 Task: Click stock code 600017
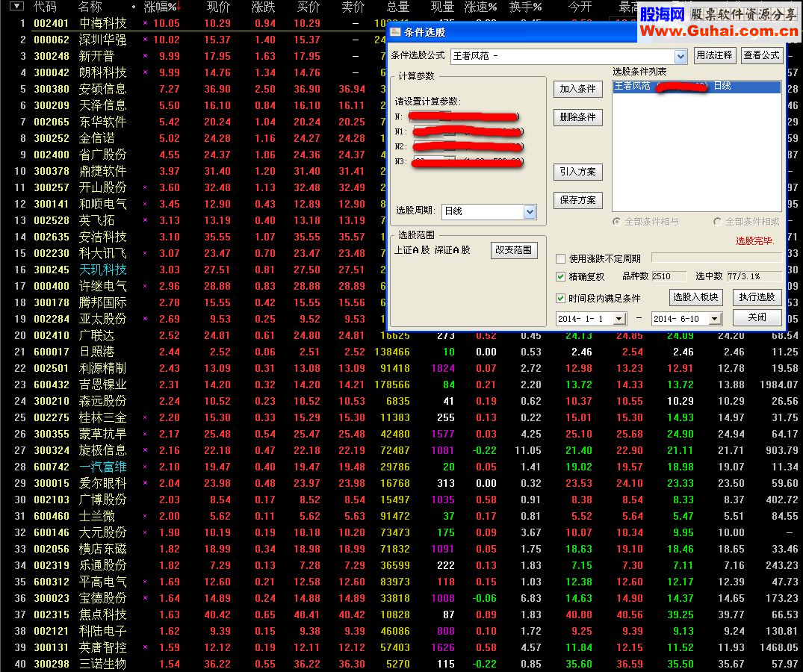[x=52, y=352]
